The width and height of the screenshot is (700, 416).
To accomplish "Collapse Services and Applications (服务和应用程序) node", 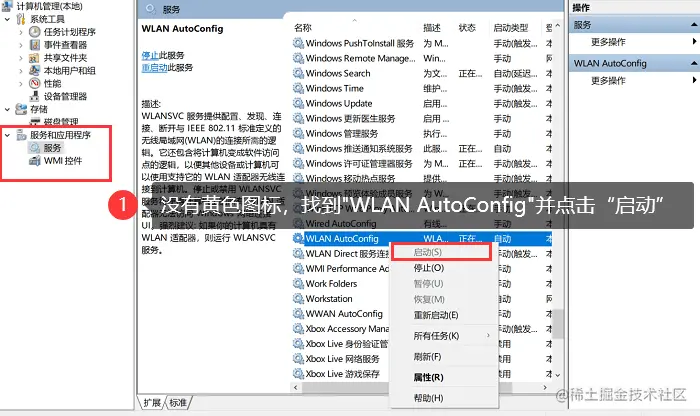I will [7, 135].
